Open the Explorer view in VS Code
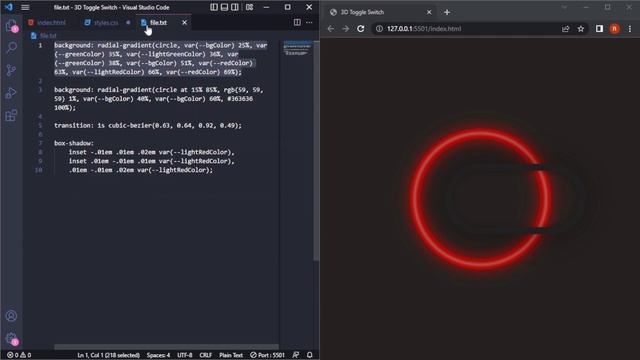Viewport: 640px width, 360px height. tap(11, 25)
